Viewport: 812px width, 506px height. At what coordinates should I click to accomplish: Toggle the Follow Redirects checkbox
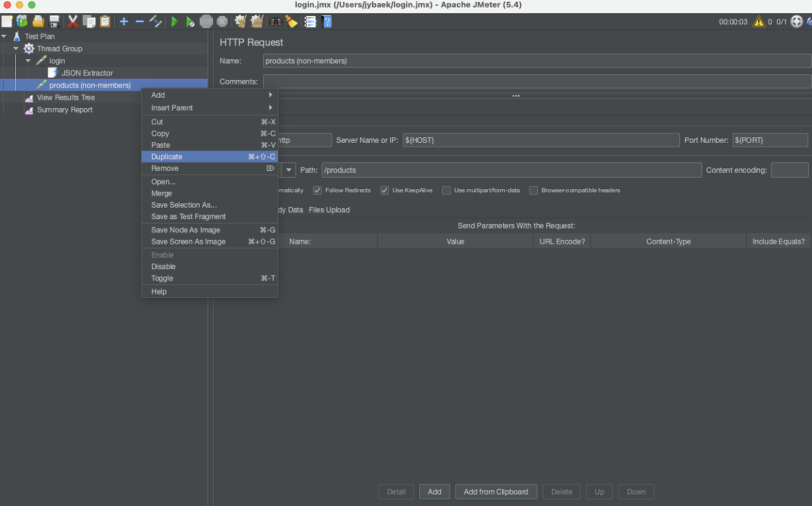tap(318, 190)
